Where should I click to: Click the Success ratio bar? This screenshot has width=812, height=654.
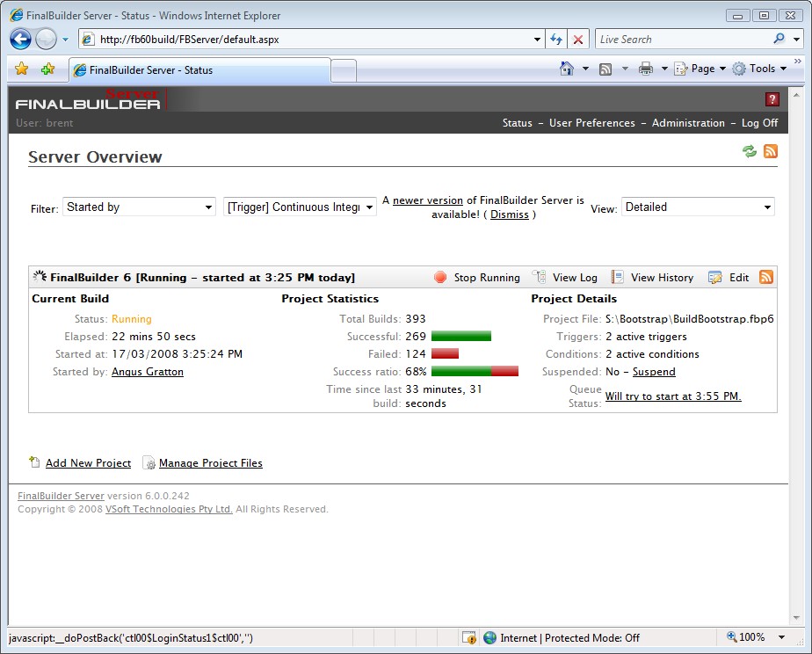coord(475,372)
